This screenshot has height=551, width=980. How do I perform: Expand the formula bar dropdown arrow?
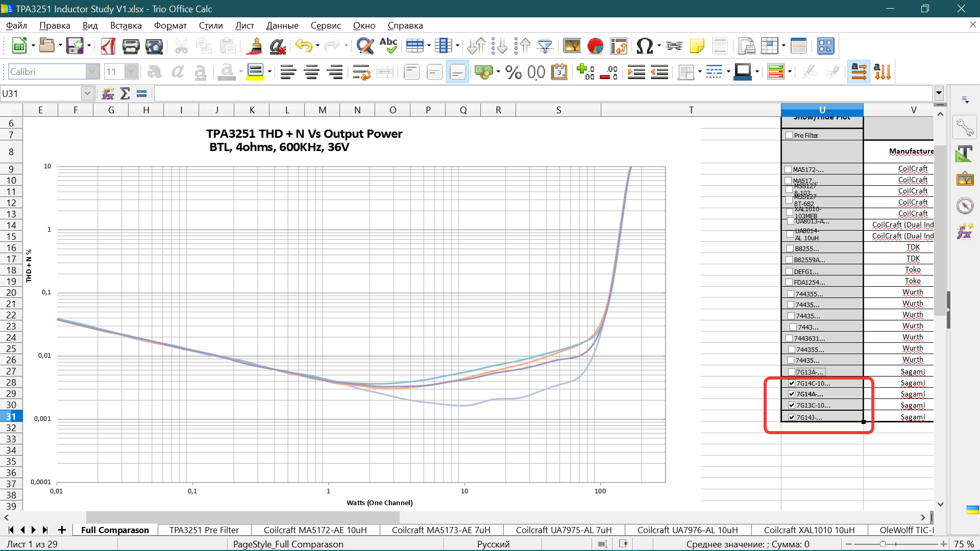click(x=939, y=93)
